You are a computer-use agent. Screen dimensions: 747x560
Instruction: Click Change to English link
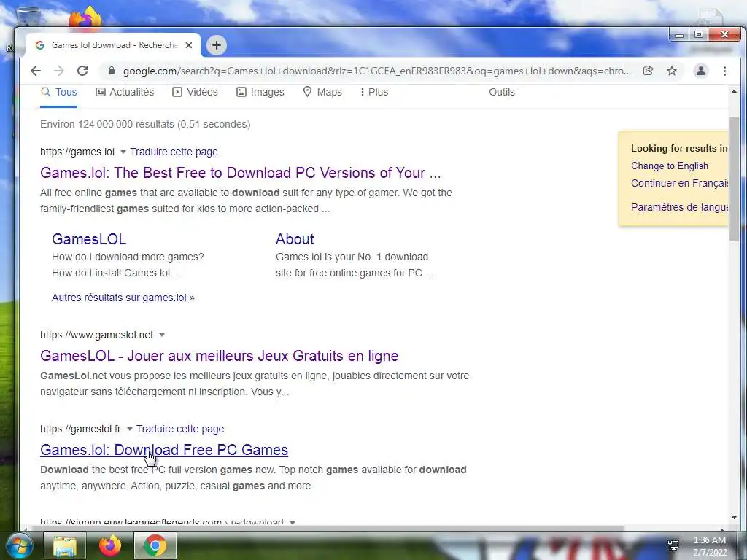(x=670, y=166)
